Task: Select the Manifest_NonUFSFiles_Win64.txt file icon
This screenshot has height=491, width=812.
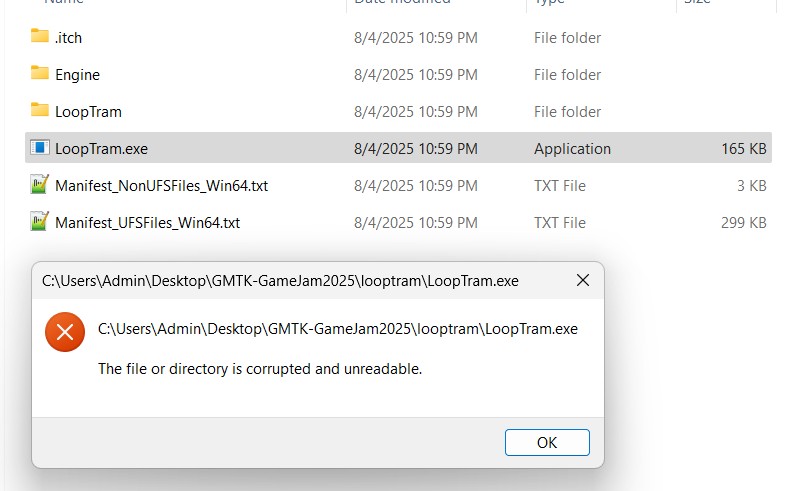Action: click(x=40, y=185)
